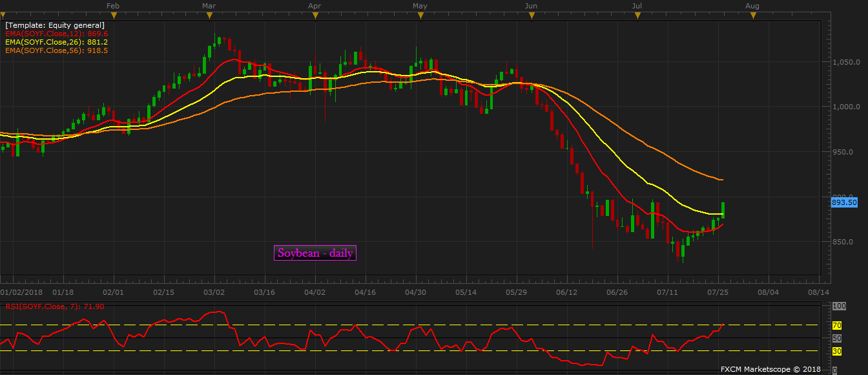Click the 02/01 date on time axis
The height and width of the screenshot is (375, 868).
[x=114, y=292]
